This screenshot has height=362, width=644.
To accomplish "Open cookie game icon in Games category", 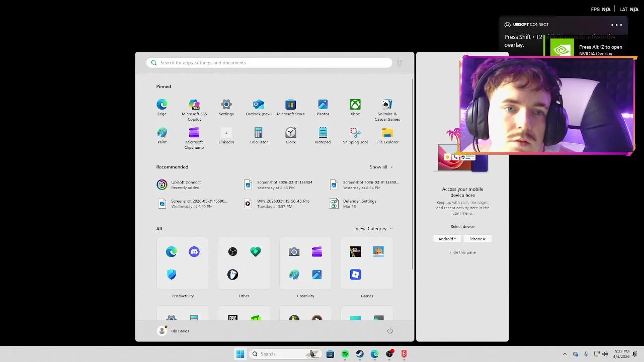I will pyautogui.click(x=378, y=251).
